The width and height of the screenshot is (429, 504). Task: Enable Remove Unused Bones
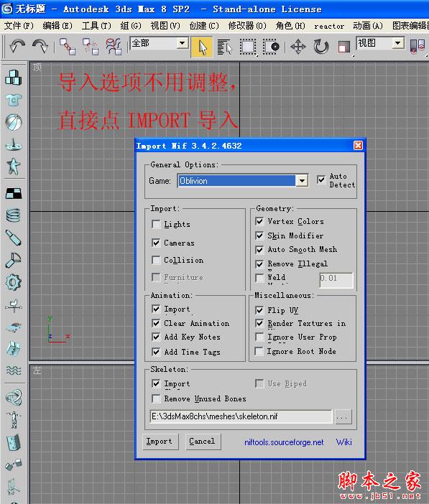tap(156, 398)
